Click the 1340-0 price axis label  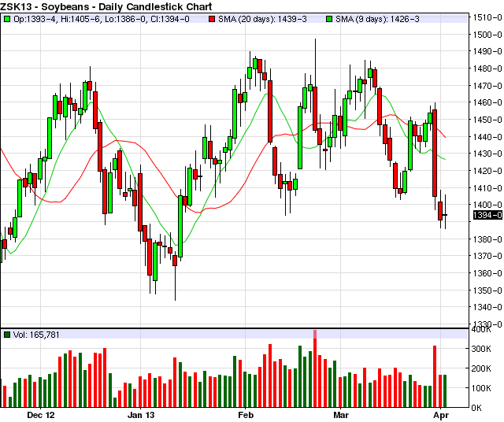coord(487,307)
